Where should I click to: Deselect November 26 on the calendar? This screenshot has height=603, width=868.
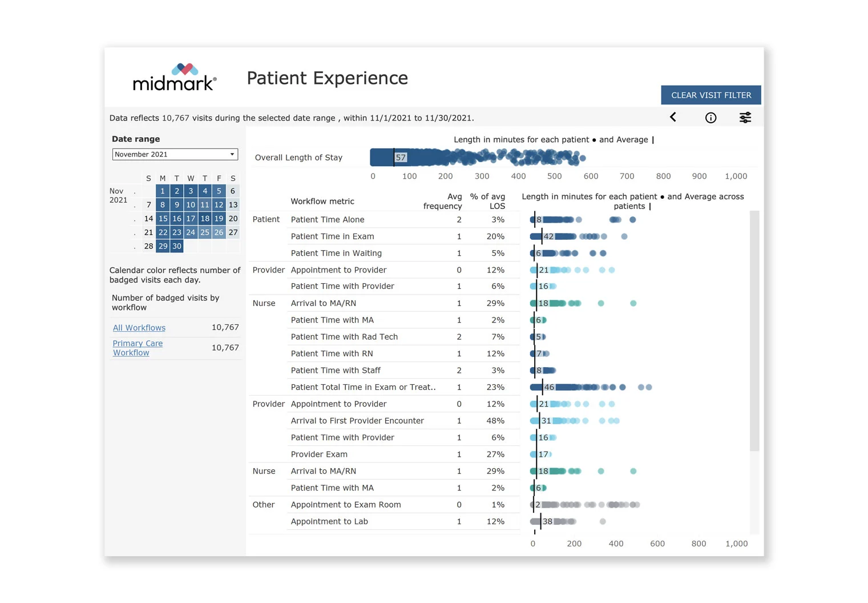219,232
